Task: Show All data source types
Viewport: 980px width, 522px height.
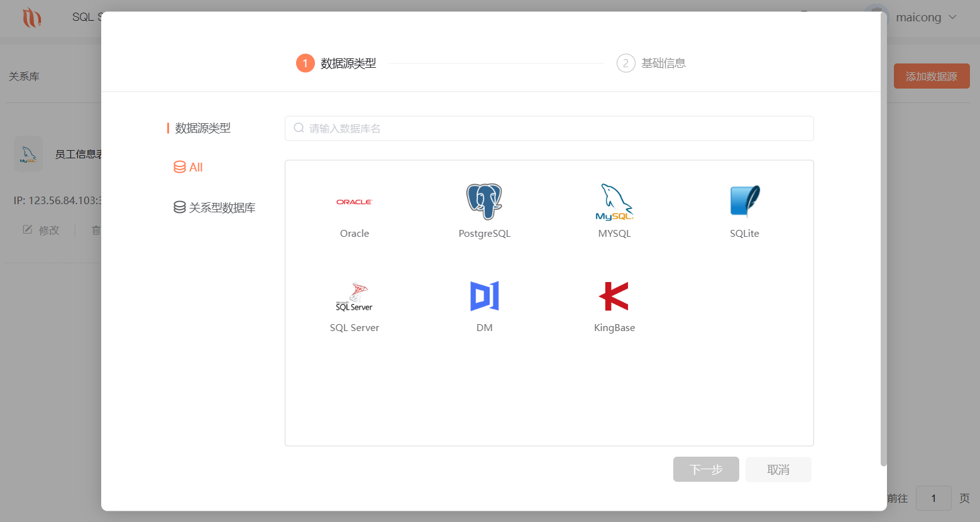Action: pos(188,167)
